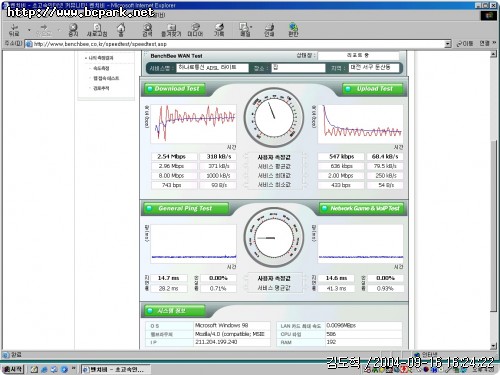
Task: Click the download speed graph
Action: pyautogui.click(x=193, y=124)
